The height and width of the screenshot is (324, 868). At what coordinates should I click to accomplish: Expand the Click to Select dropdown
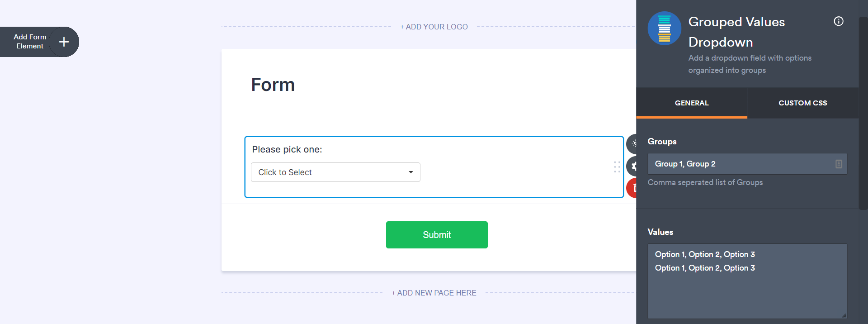[x=335, y=172]
